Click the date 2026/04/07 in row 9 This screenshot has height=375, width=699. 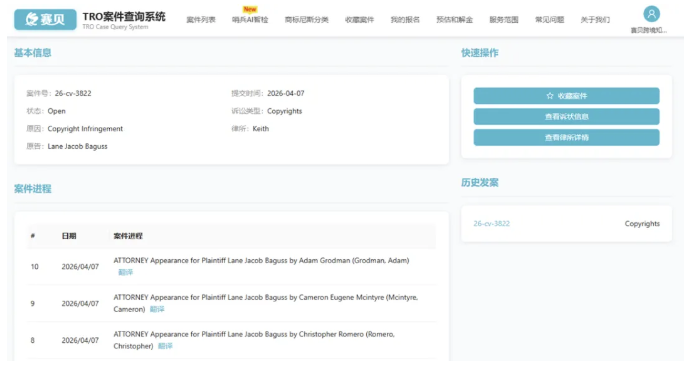[x=80, y=304]
